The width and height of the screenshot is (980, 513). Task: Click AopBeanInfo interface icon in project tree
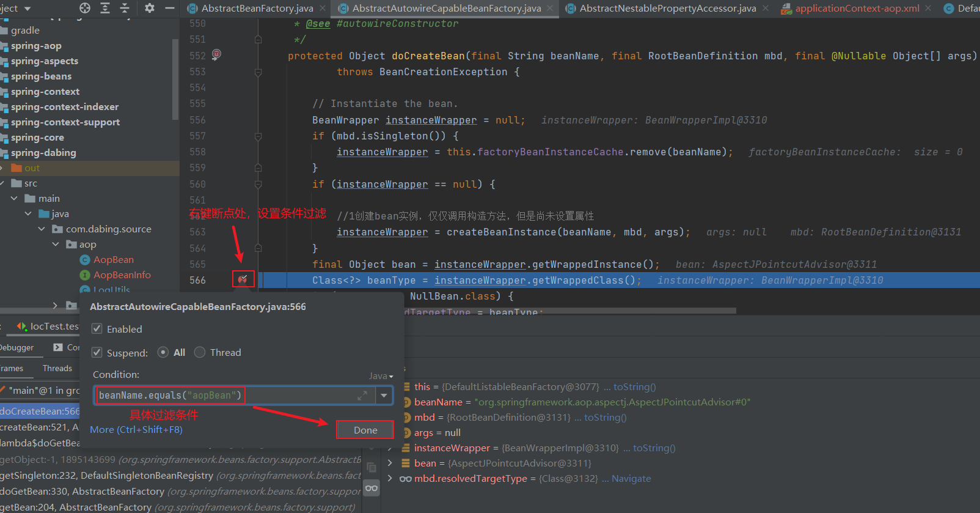click(85, 275)
